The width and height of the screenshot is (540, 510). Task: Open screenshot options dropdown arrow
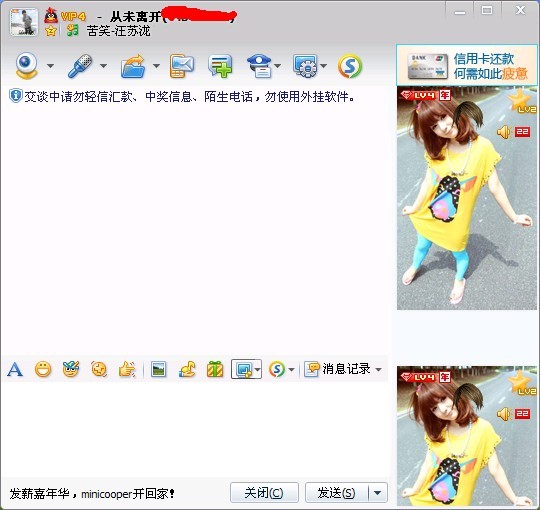pyautogui.click(x=258, y=370)
